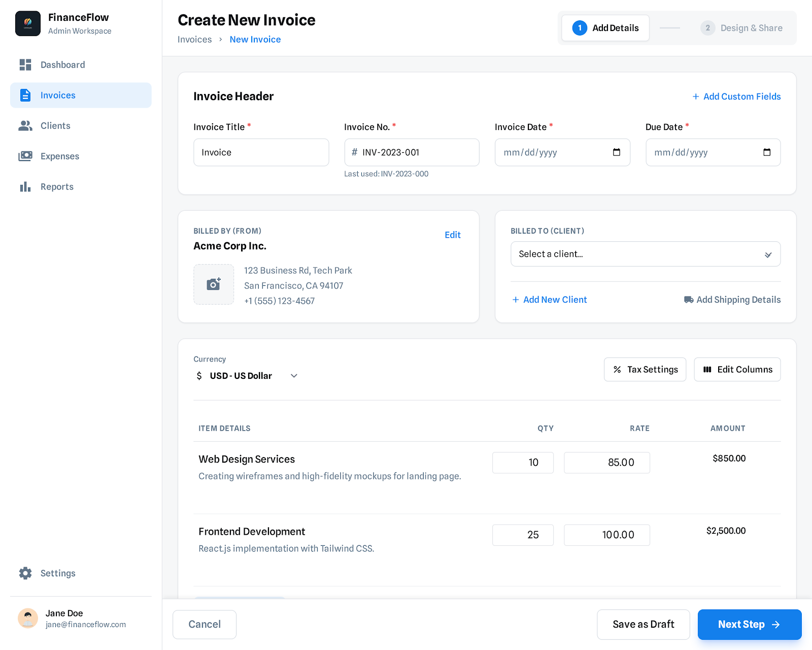Click the Invoice No. input field
The height and width of the screenshot is (650, 812).
click(x=416, y=152)
